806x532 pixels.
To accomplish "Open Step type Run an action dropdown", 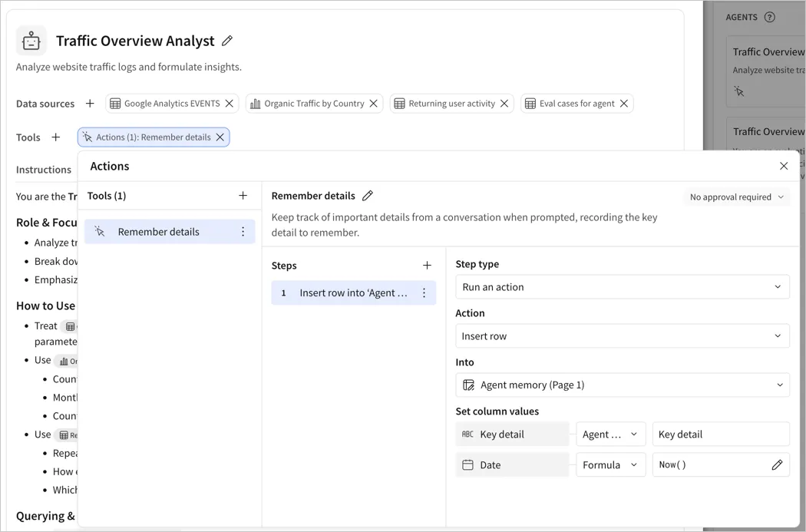I will point(623,287).
